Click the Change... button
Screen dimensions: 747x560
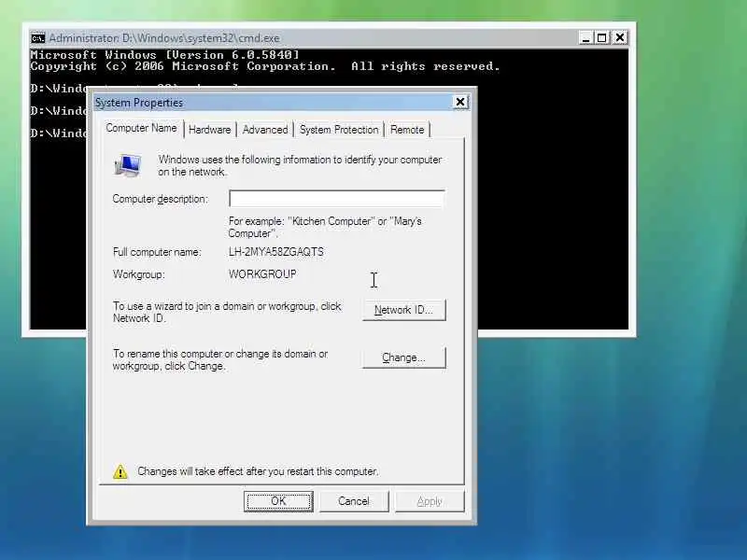coord(404,357)
